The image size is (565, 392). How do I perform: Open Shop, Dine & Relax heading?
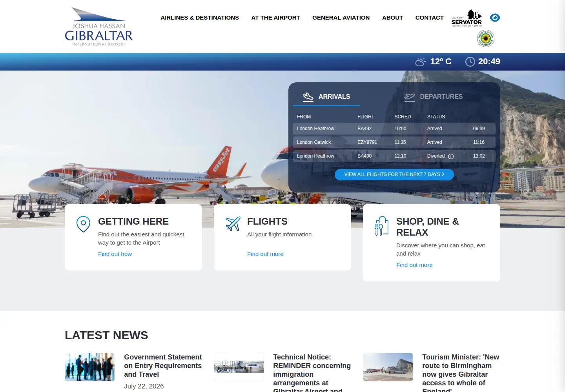point(428,227)
